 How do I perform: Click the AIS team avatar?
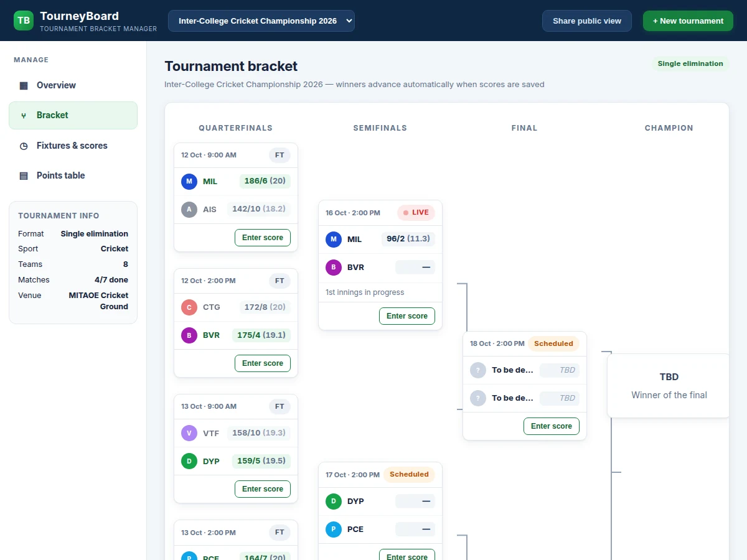189,210
